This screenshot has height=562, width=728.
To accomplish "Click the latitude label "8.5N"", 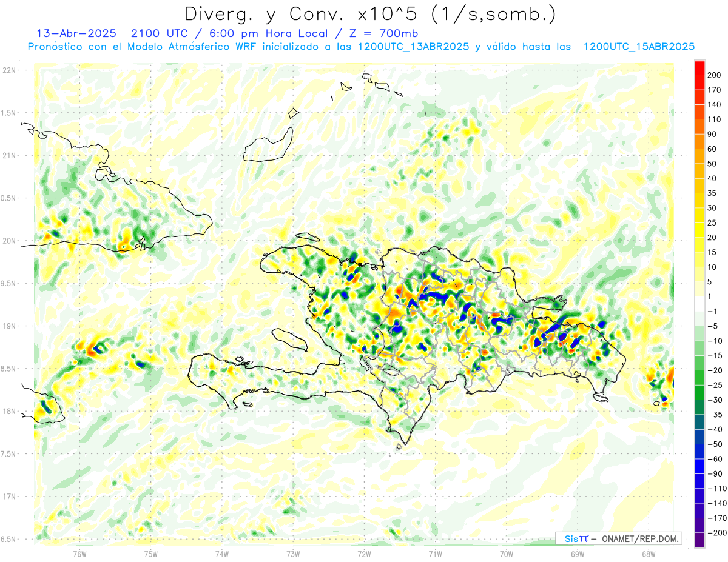I will point(8,369).
